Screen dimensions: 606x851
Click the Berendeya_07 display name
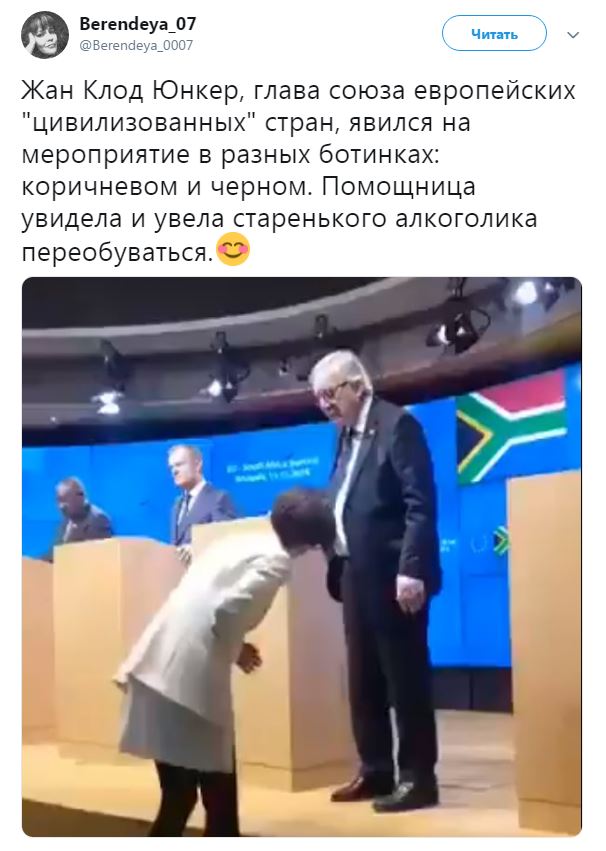coord(138,24)
